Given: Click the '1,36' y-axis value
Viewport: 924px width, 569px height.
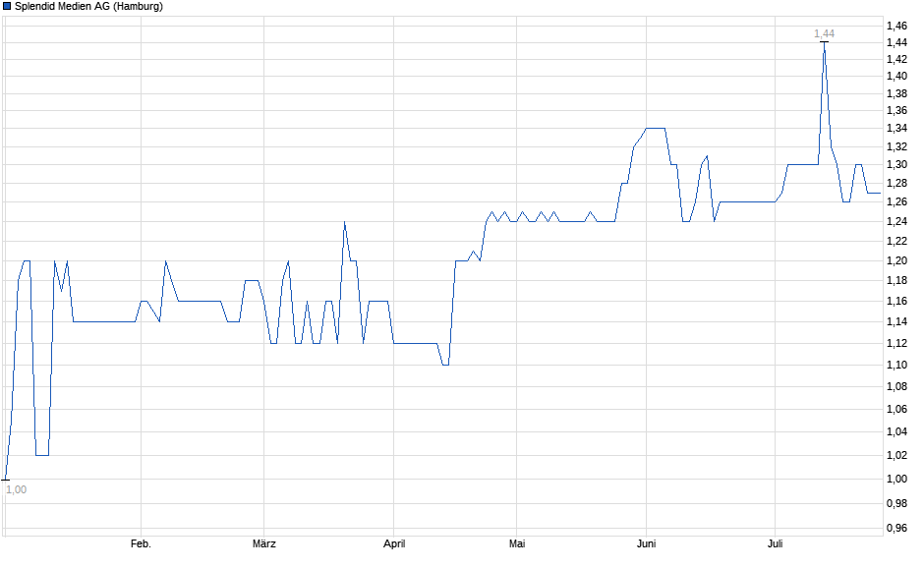Looking at the screenshot, I should (x=896, y=111).
